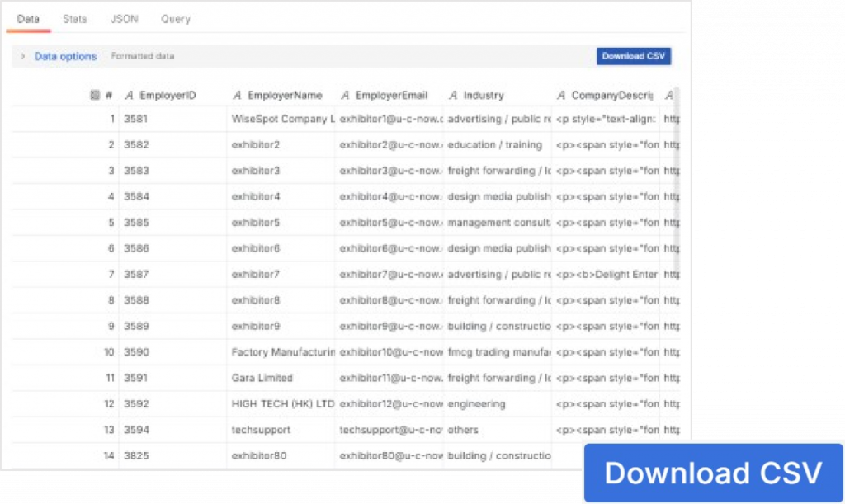Click the text-type icon beside Industry
The height and width of the screenshot is (504, 845).
click(x=454, y=95)
